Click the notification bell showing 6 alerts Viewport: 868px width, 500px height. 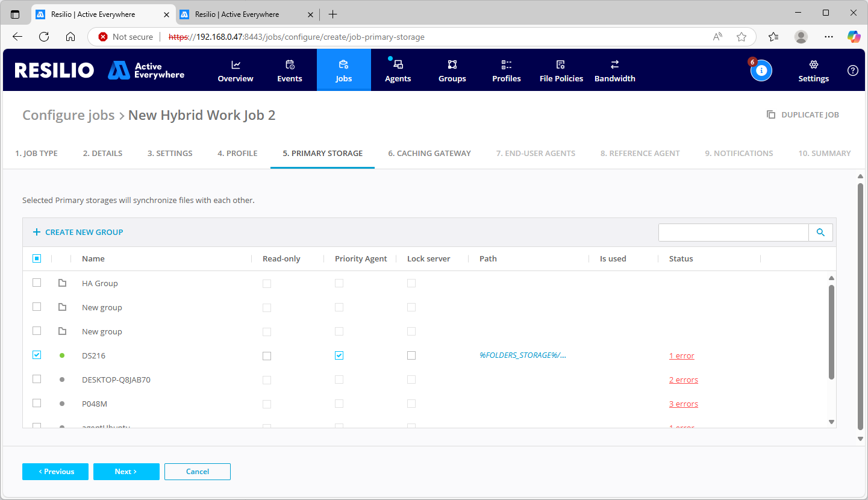pos(761,70)
